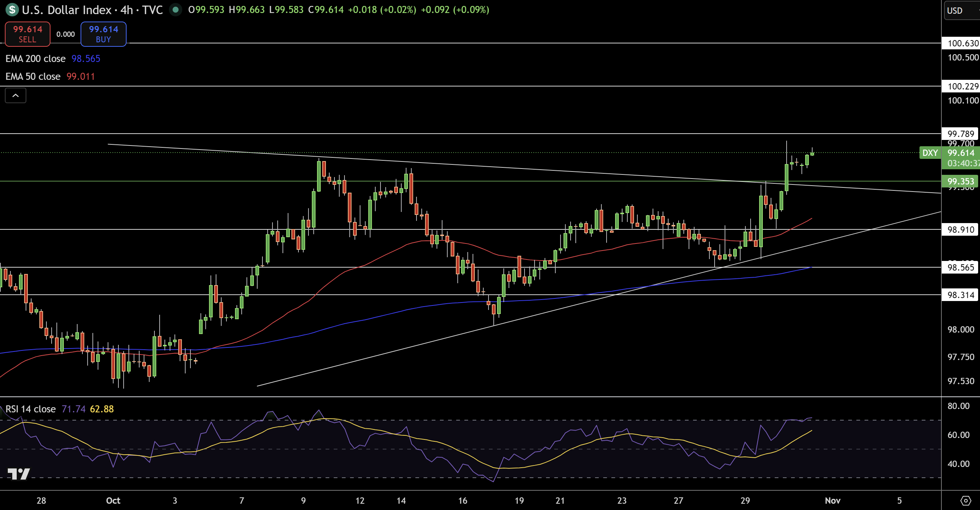Select the EMA 50 close indicator label
980x510 pixels.
click(32, 76)
